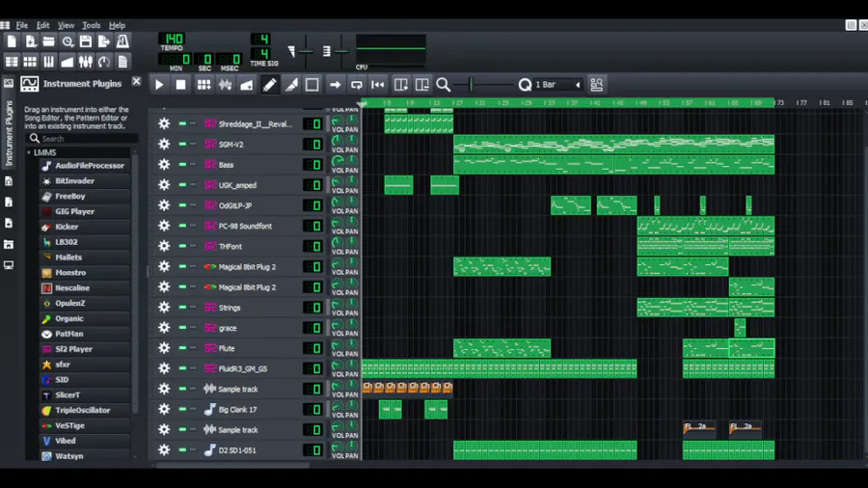This screenshot has width=868, height=488.
Task: Open the File menu
Action: [22, 25]
